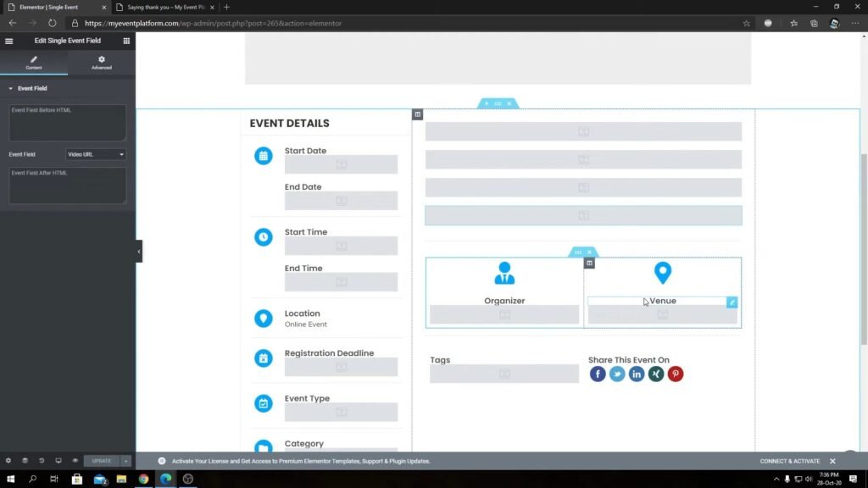Click the LinkedIn share icon

coord(637,374)
